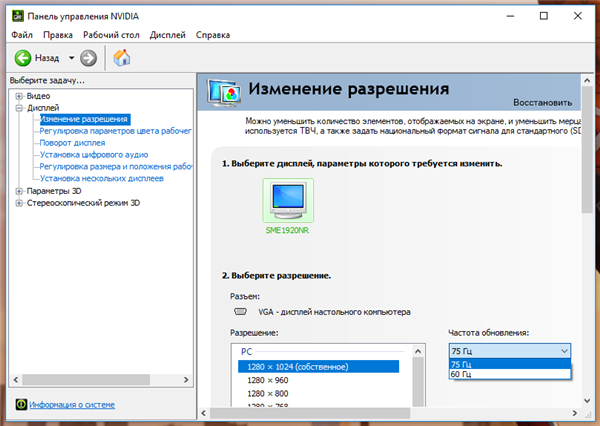This screenshot has height=426, width=600.
Task: Open Установка цифрового аудио task
Action: coord(94,155)
